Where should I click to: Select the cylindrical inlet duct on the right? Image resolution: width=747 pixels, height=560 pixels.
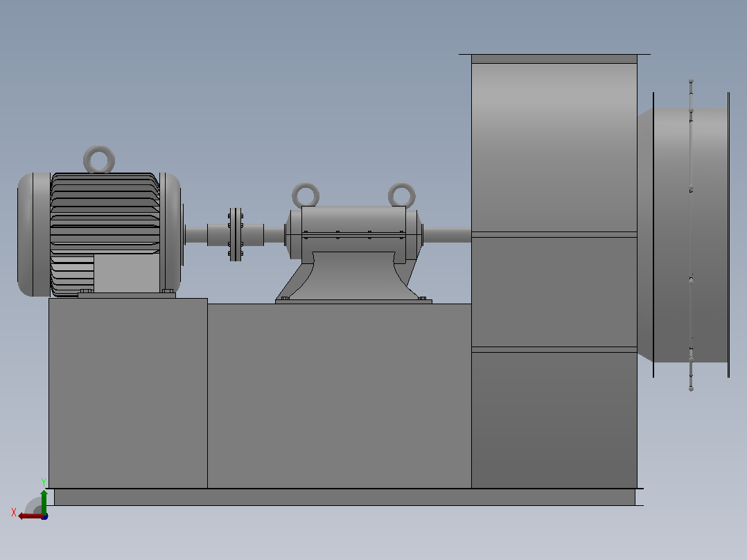click(691, 235)
